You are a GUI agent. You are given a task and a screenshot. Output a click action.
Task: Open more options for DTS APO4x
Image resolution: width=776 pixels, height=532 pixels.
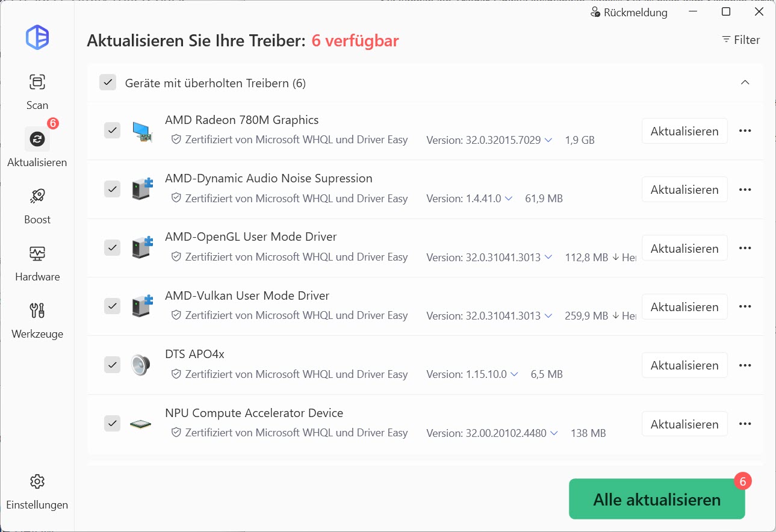[x=745, y=365]
